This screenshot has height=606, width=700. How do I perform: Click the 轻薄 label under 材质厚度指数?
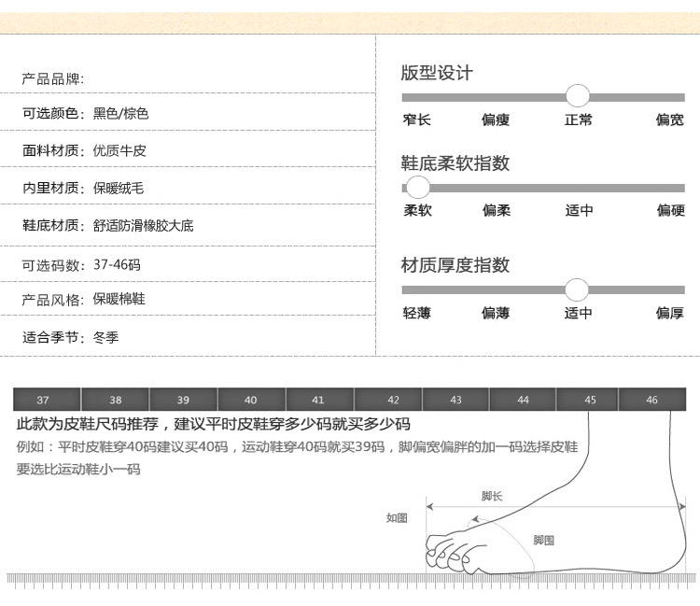tap(416, 313)
